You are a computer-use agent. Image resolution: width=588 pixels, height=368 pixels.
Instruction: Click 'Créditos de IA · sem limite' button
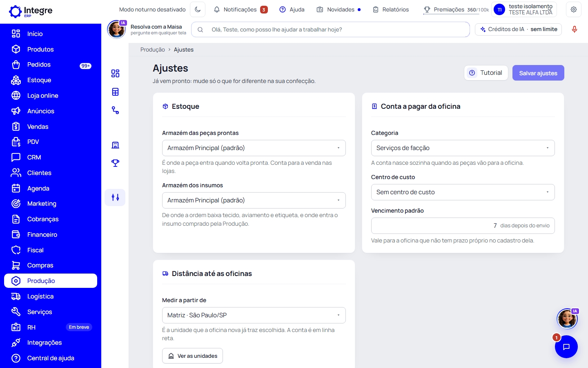click(519, 29)
